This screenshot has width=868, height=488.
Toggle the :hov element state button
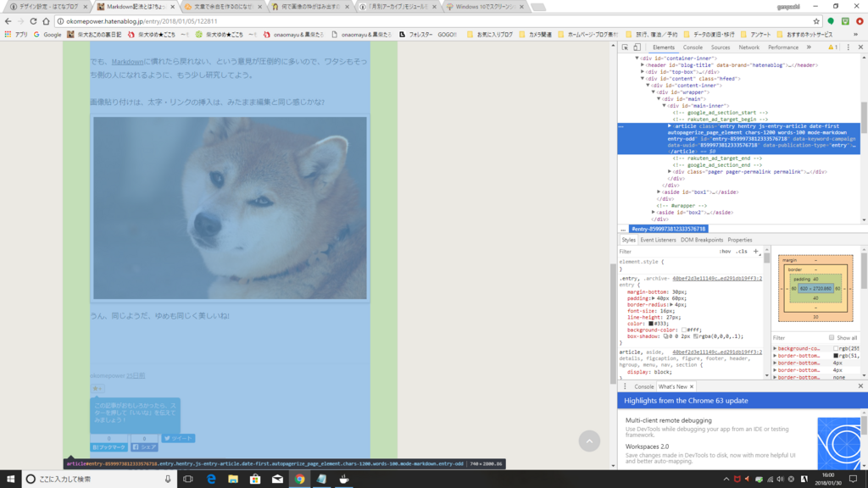tap(725, 252)
